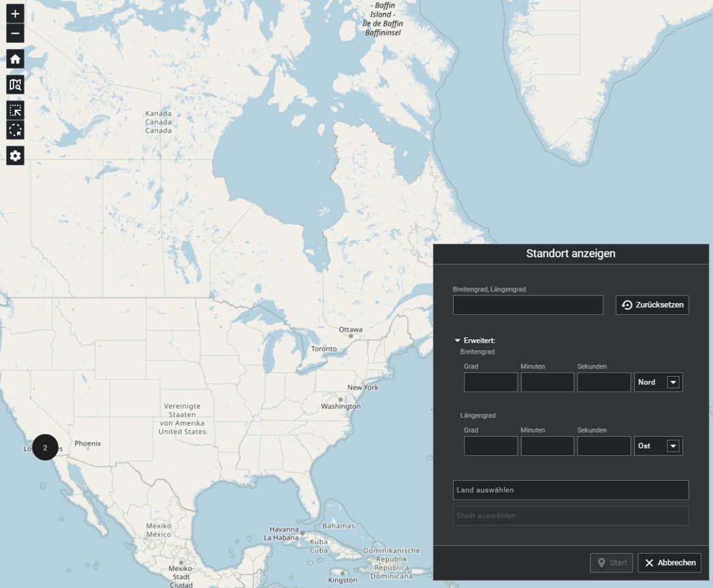Reset map to home view

coord(15,59)
